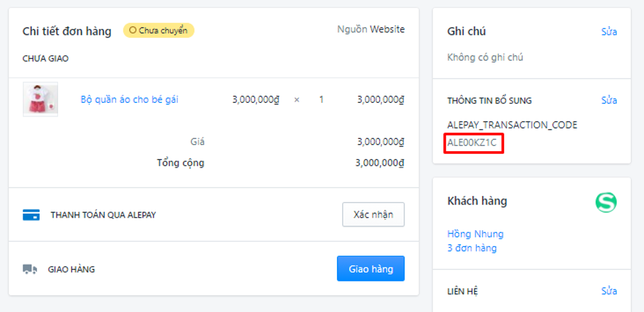Click the delivery truck icon
The height and width of the screenshot is (312, 644).
pyautogui.click(x=30, y=269)
